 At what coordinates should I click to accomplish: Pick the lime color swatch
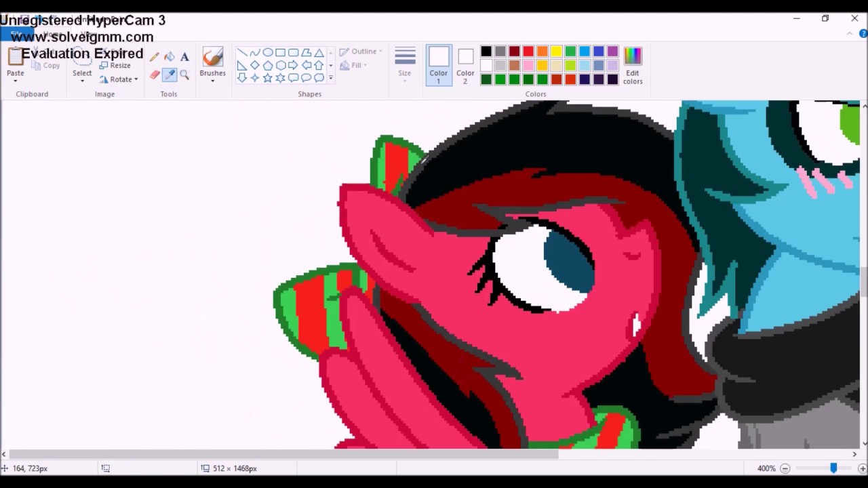tap(571, 66)
